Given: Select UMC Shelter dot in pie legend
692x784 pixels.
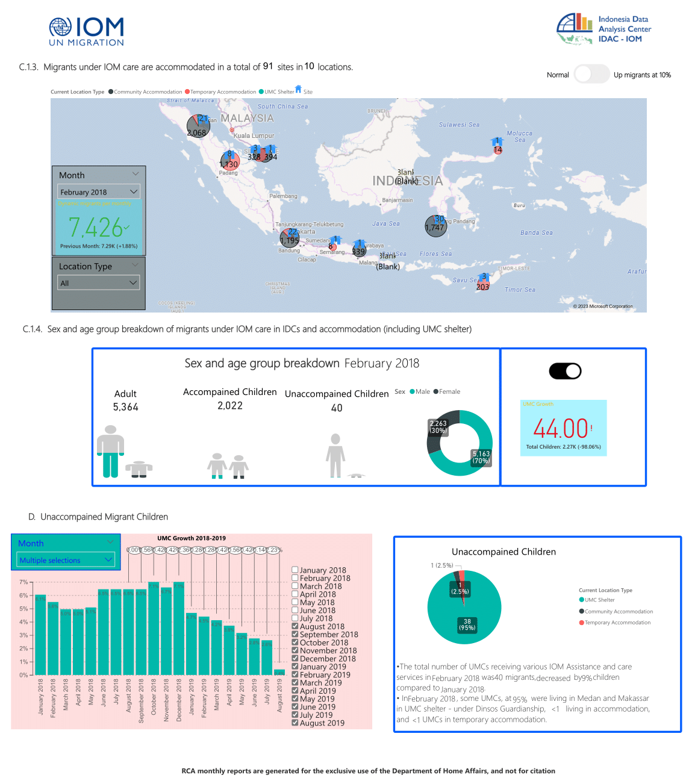Looking at the screenshot, I should 582,599.
